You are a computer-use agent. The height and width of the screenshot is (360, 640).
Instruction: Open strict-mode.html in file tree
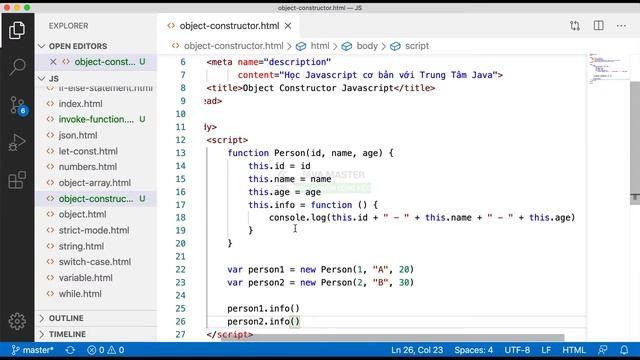coord(94,230)
